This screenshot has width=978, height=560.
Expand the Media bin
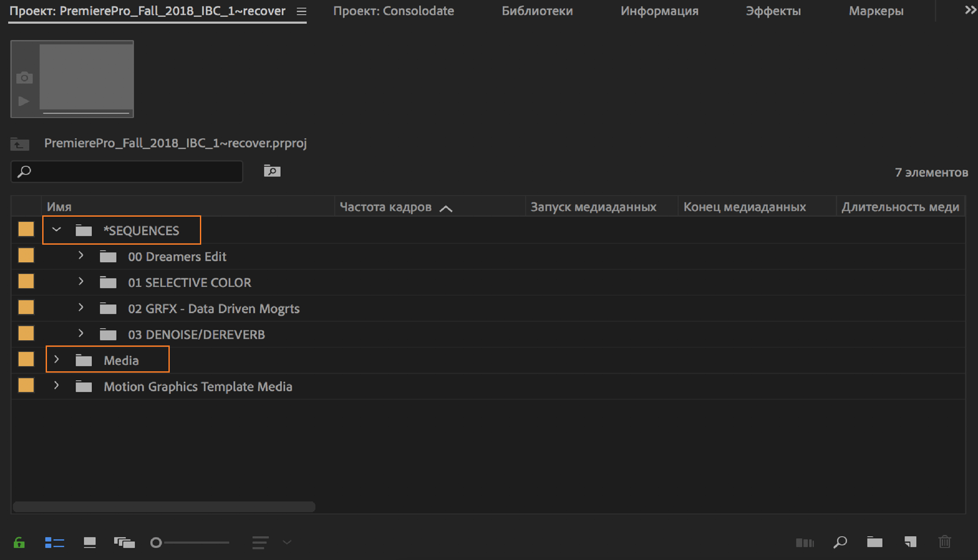coord(56,360)
